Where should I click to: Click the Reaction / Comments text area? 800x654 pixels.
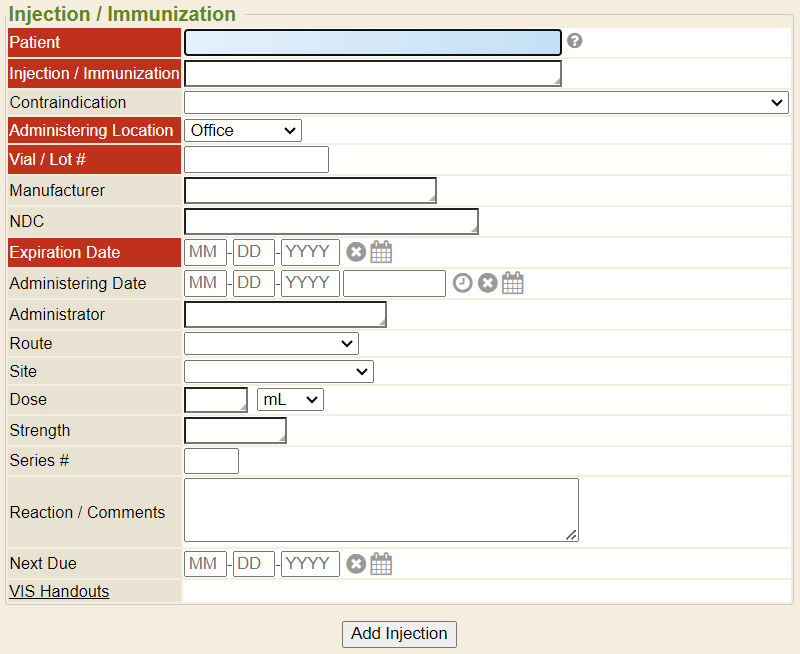381,510
